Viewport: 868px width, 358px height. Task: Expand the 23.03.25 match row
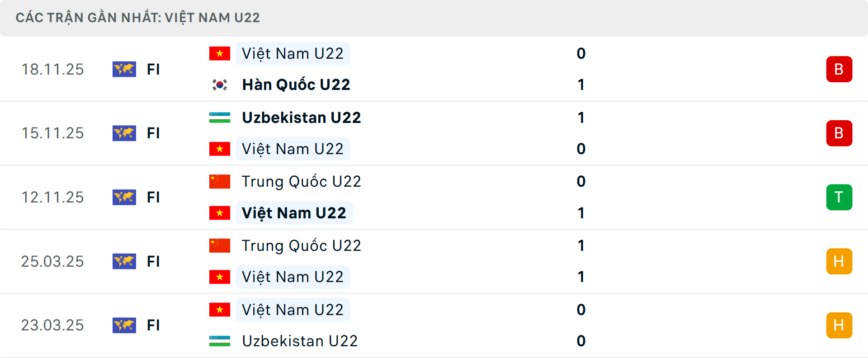pyautogui.click(x=452, y=325)
